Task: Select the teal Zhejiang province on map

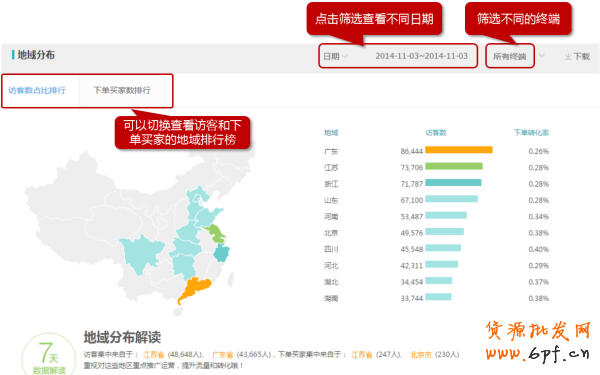Action: point(221,253)
